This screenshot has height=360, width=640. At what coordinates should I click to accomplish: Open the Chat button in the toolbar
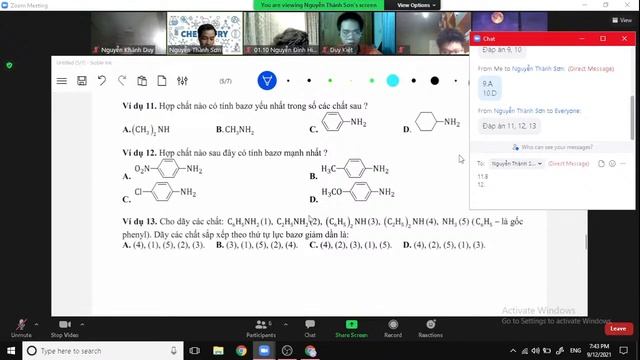click(x=310, y=329)
